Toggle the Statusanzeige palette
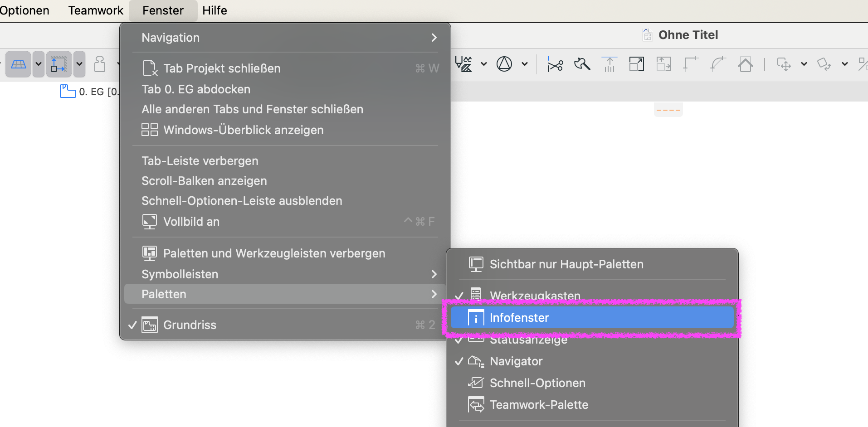This screenshot has width=868, height=427. pos(592,340)
